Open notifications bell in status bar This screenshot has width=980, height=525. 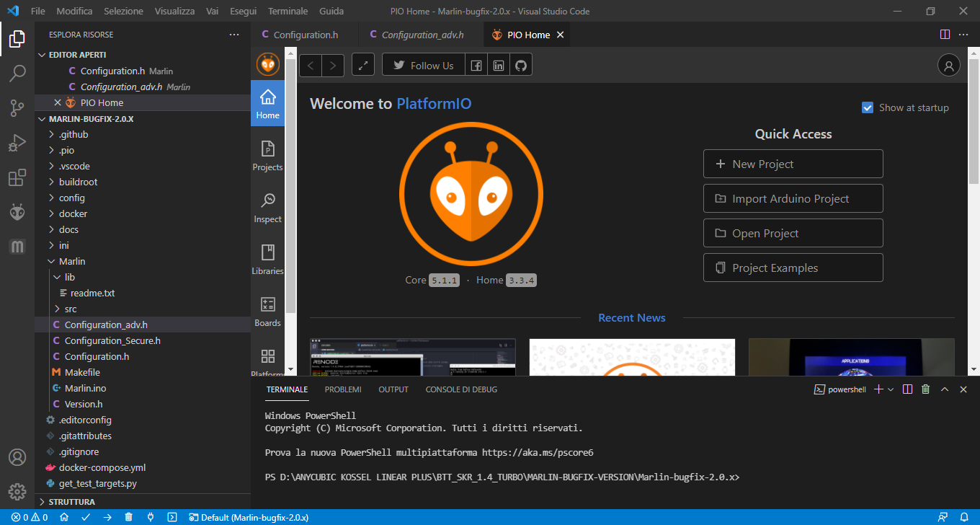[965, 517]
